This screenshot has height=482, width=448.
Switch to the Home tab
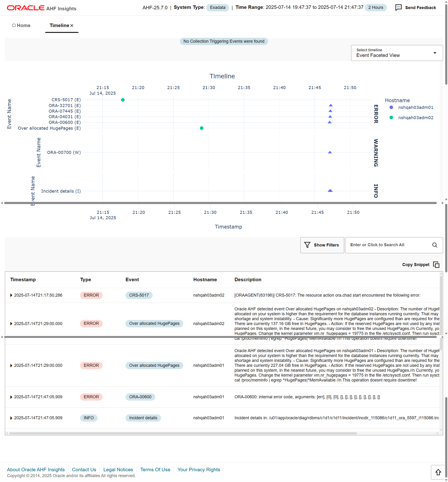[x=21, y=25]
